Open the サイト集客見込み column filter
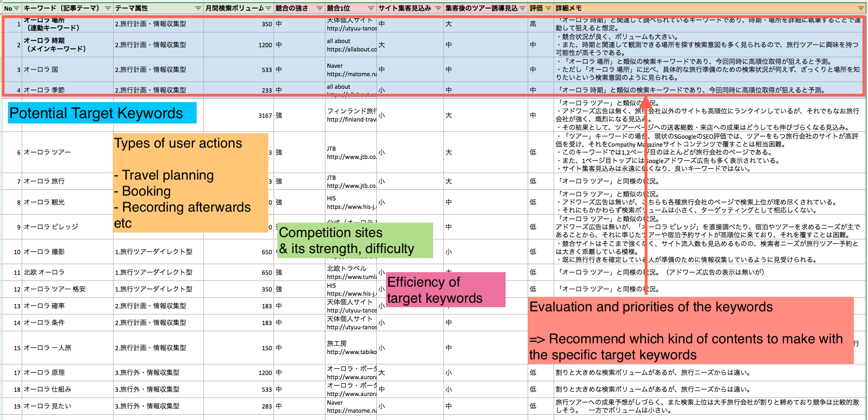The width and height of the screenshot is (868, 420). (438, 8)
